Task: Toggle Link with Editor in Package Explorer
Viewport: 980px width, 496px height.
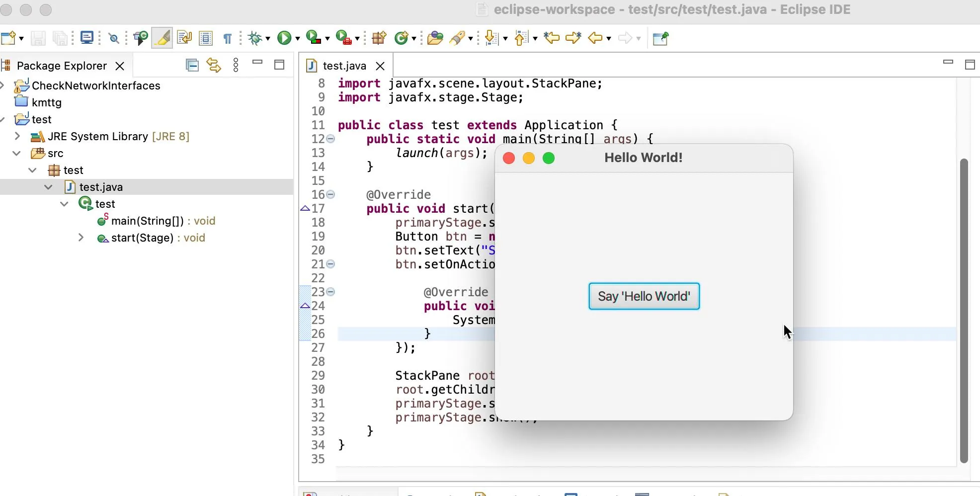Action: [x=214, y=65]
